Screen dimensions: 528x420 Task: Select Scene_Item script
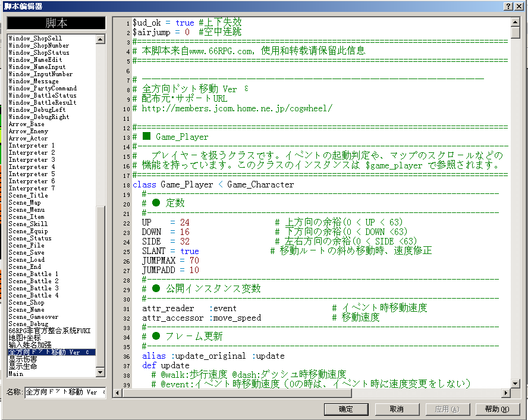pos(26,217)
